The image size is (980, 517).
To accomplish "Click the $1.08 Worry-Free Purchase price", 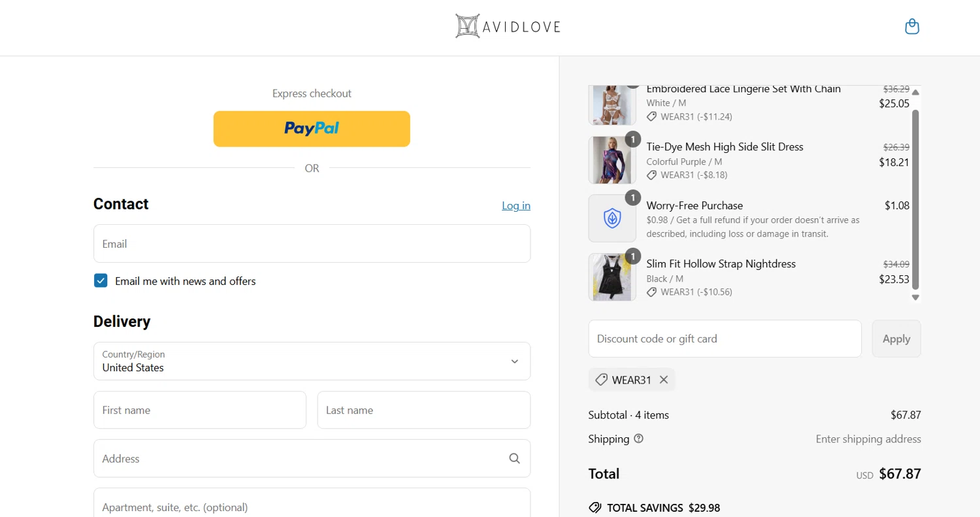I will (897, 205).
